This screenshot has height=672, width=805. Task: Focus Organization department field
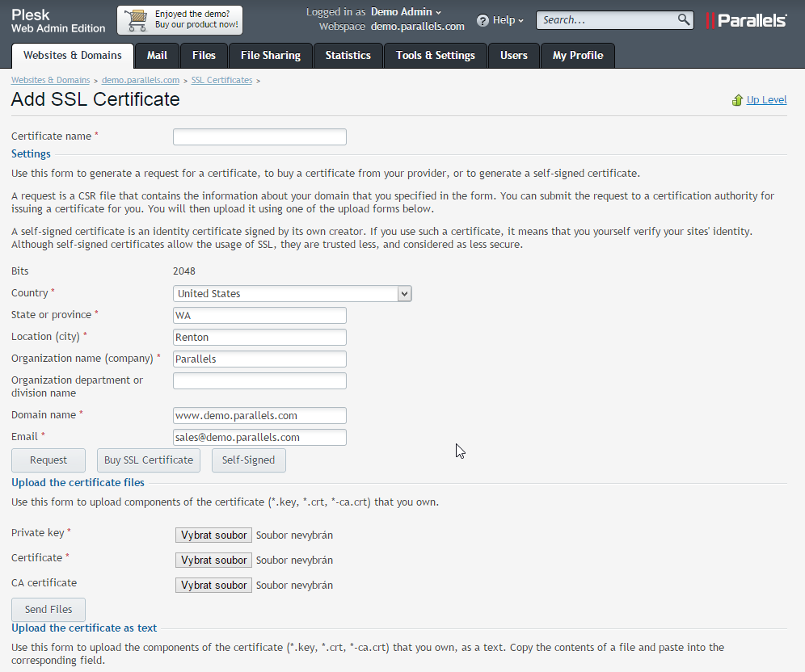click(259, 380)
